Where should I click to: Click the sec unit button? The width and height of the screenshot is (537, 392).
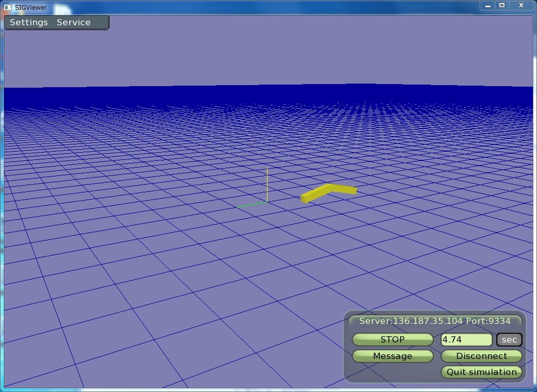point(509,340)
